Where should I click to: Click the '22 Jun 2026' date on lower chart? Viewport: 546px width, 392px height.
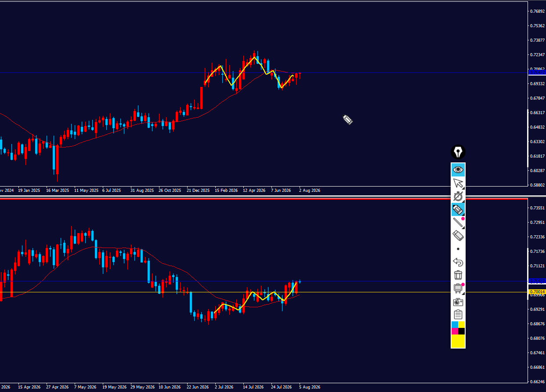[x=198, y=387]
